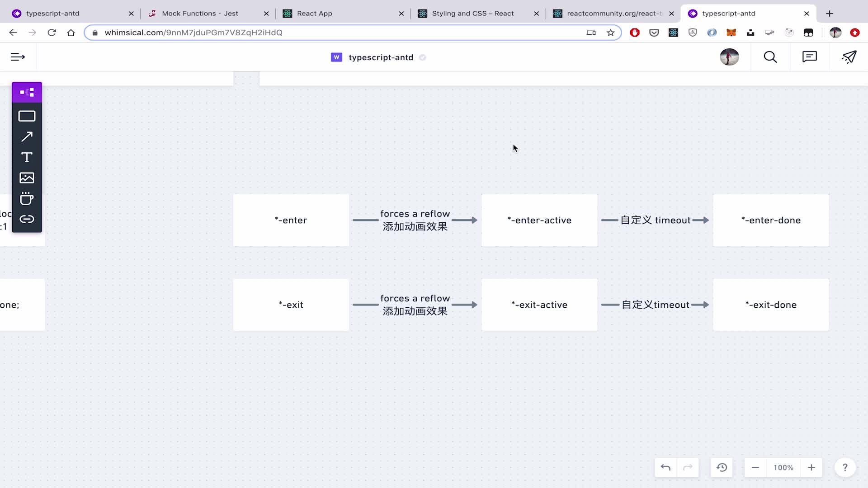
Task: Open the Image insert tool
Action: (x=27, y=178)
